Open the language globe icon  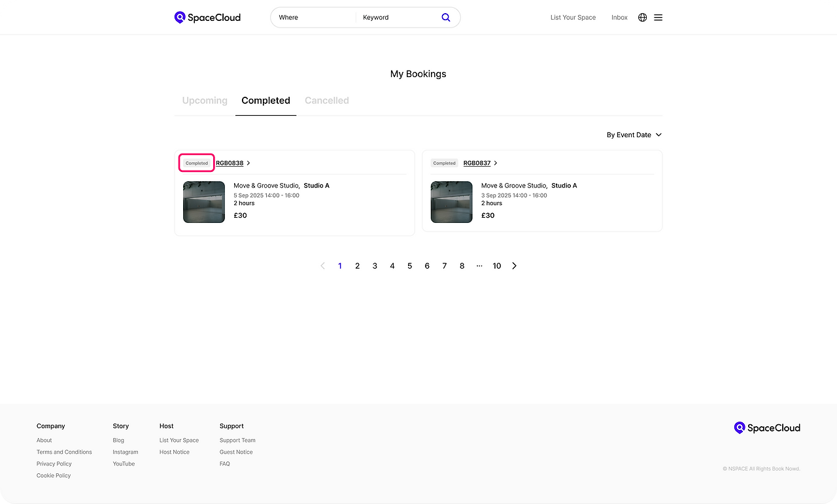pyautogui.click(x=643, y=18)
